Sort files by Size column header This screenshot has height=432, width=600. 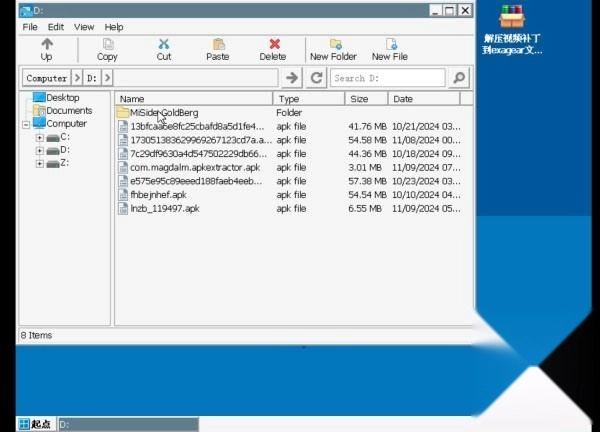pyautogui.click(x=359, y=99)
